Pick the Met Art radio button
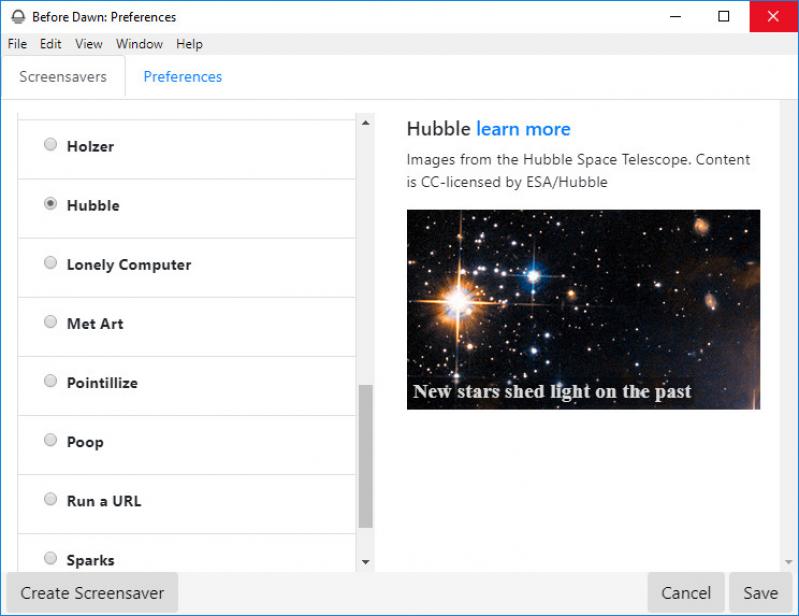 tap(50, 322)
